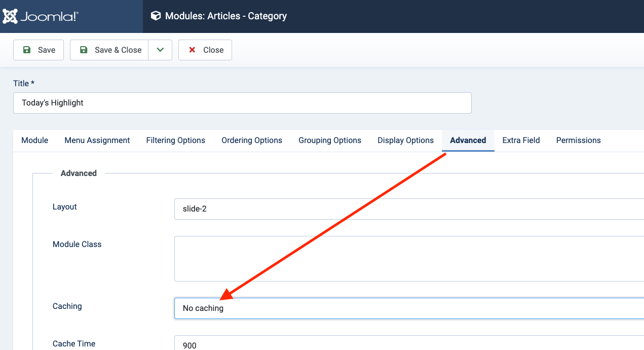Click the Save & Close button
Image resolution: width=644 pixels, height=350 pixels.
(x=109, y=50)
